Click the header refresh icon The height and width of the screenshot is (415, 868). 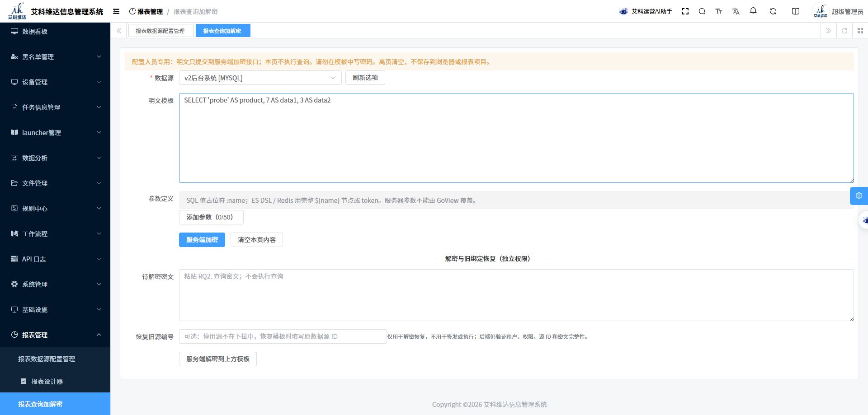[x=773, y=11]
